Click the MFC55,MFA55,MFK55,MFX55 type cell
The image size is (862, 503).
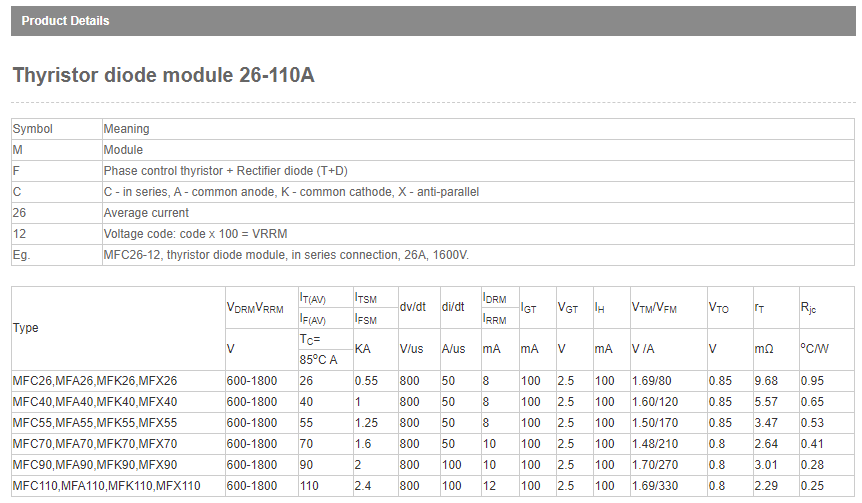(95, 423)
